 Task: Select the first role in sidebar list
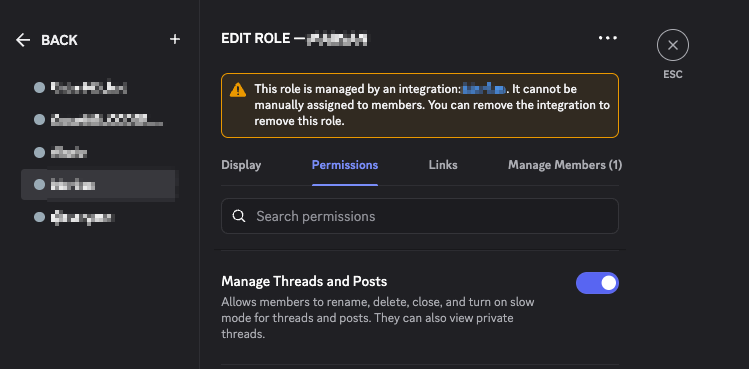click(x=98, y=88)
